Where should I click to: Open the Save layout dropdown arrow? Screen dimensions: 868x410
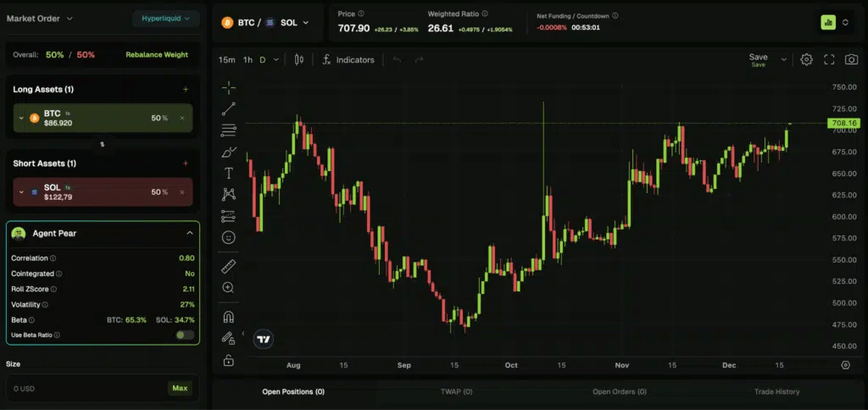(784, 60)
